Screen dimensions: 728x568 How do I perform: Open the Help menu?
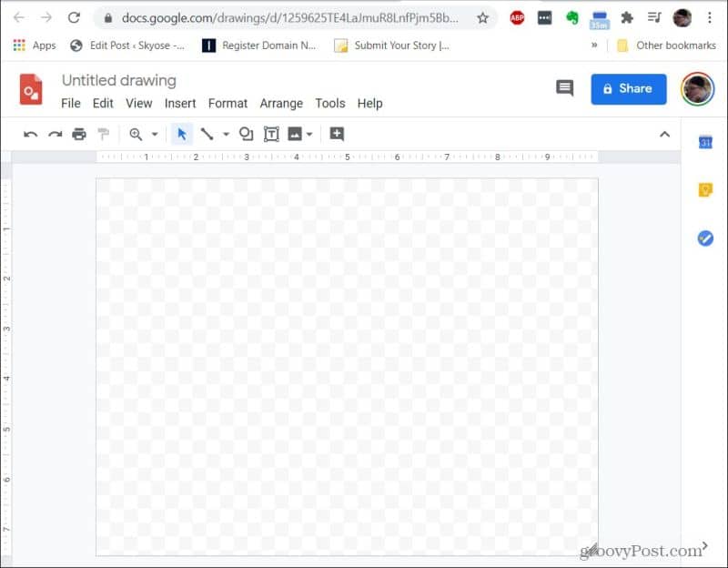369,103
